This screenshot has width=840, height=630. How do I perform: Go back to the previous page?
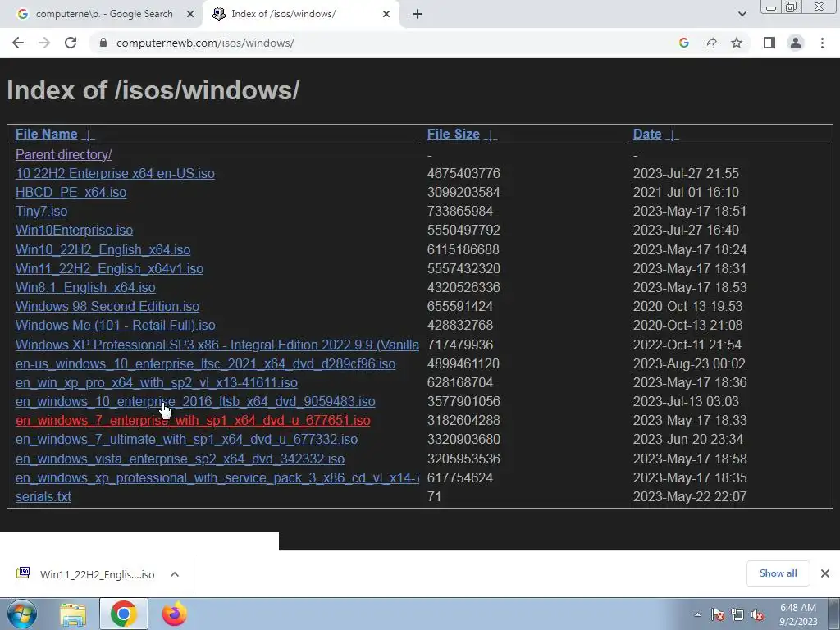(18, 43)
